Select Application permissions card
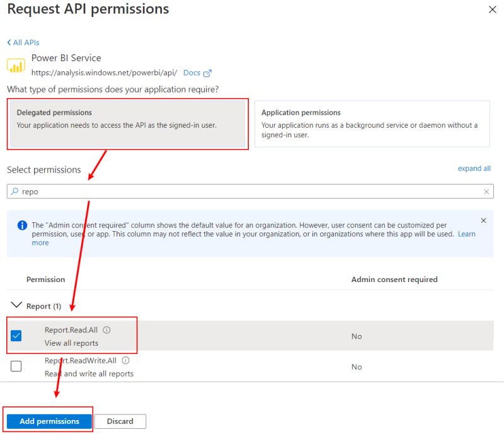This screenshot has height=437, width=504. coord(372,123)
